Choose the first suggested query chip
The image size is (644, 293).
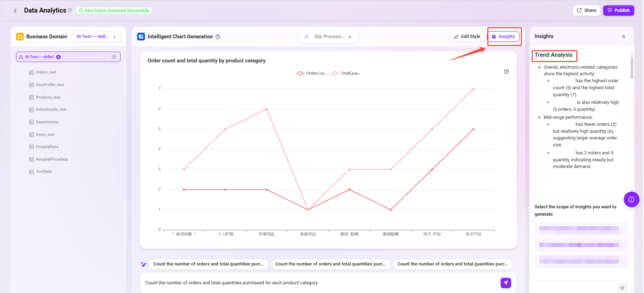point(209,264)
